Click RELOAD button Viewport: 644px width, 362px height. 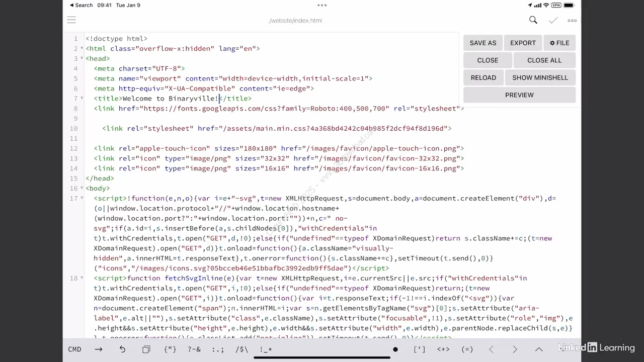pos(484,77)
